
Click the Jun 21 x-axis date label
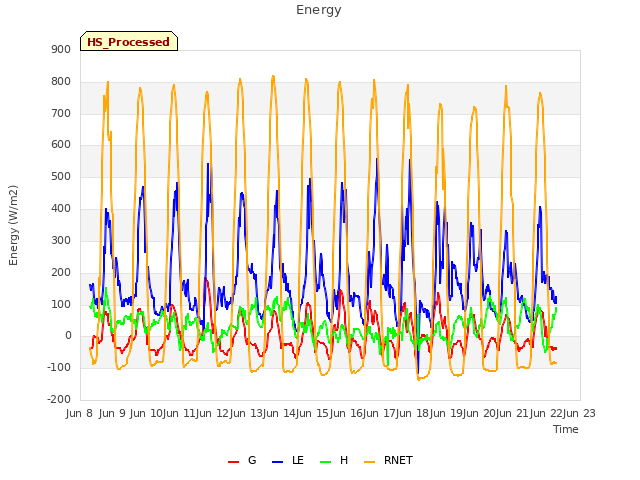tap(513, 413)
